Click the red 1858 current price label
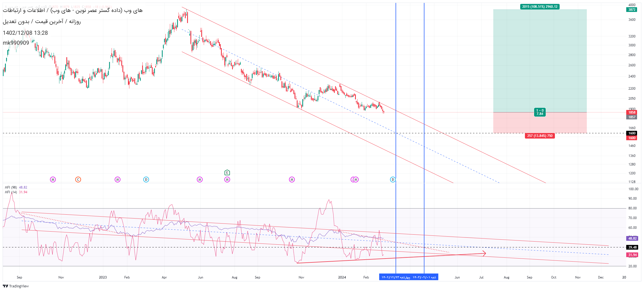The width and height of the screenshot is (644, 291). (632, 112)
